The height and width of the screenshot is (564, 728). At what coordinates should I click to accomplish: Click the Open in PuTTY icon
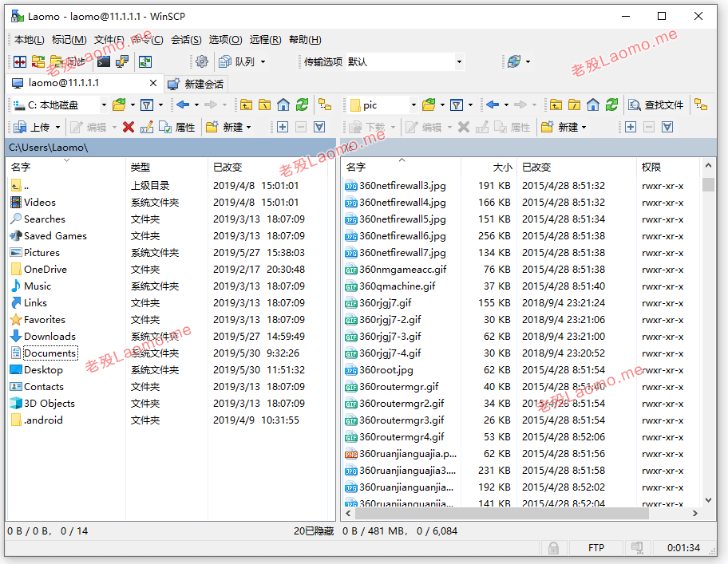pyautogui.click(x=122, y=61)
